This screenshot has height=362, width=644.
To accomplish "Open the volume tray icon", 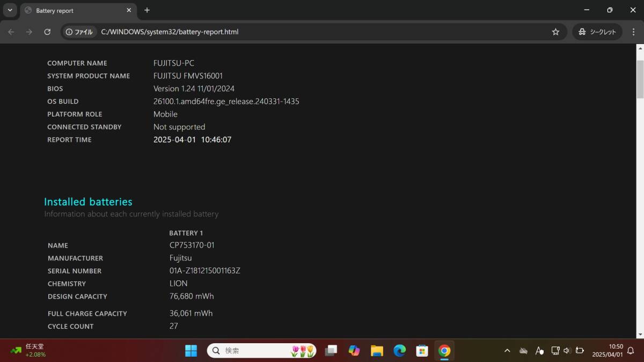I will coord(567,351).
